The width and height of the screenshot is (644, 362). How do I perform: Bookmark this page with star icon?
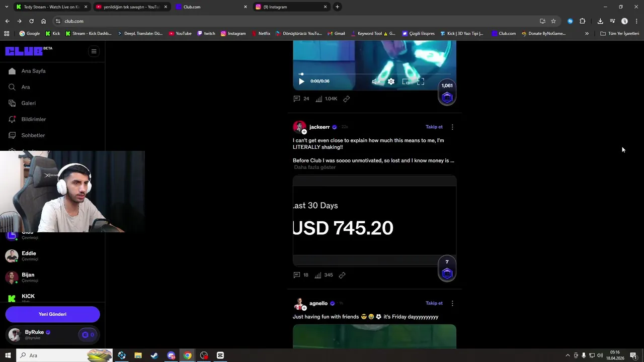point(553,21)
